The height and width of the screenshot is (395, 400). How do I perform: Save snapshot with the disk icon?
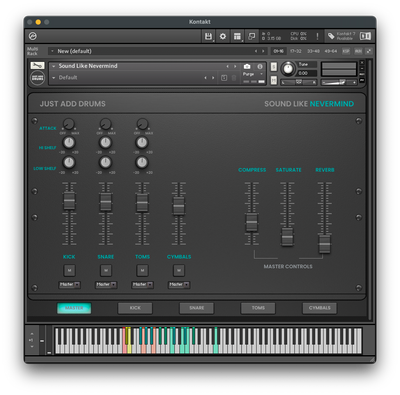[x=224, y=78]
